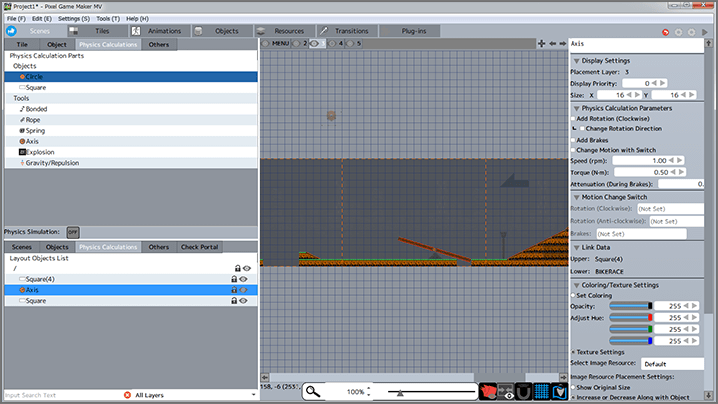This screenshot has height=404, width=718.
Task: Toggle the grid display icon
Action: (x=540, y=392)
